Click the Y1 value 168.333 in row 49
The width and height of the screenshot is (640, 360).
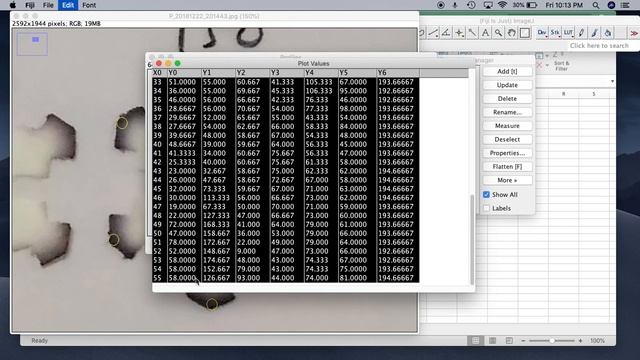[216, 224]
